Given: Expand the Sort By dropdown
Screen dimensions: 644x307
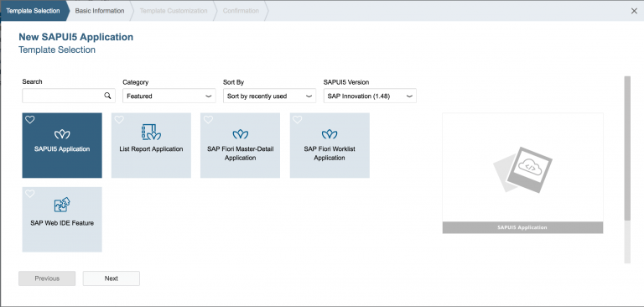Looking at the screenshot, I should [x=269, y=96].
